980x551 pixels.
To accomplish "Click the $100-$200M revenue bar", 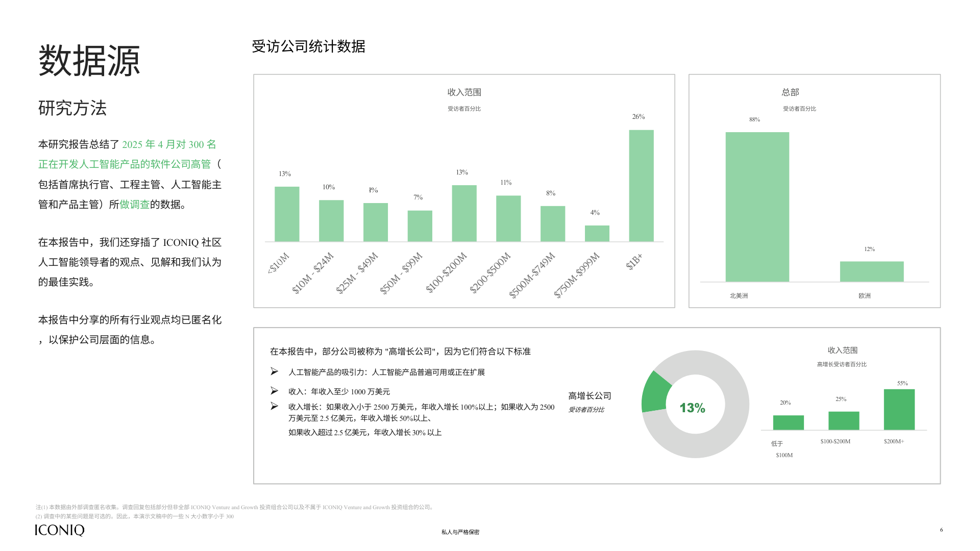I will pyautogui.click(x=464, y=213).
